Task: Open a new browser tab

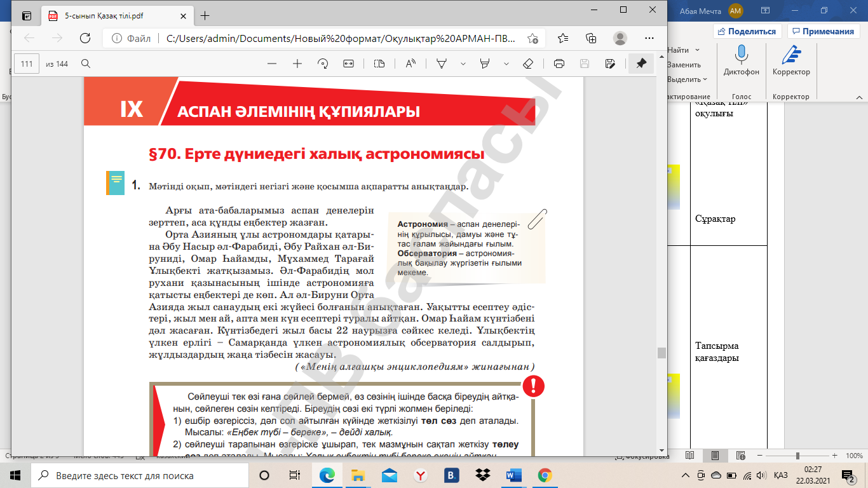Action: coord(205,16)
